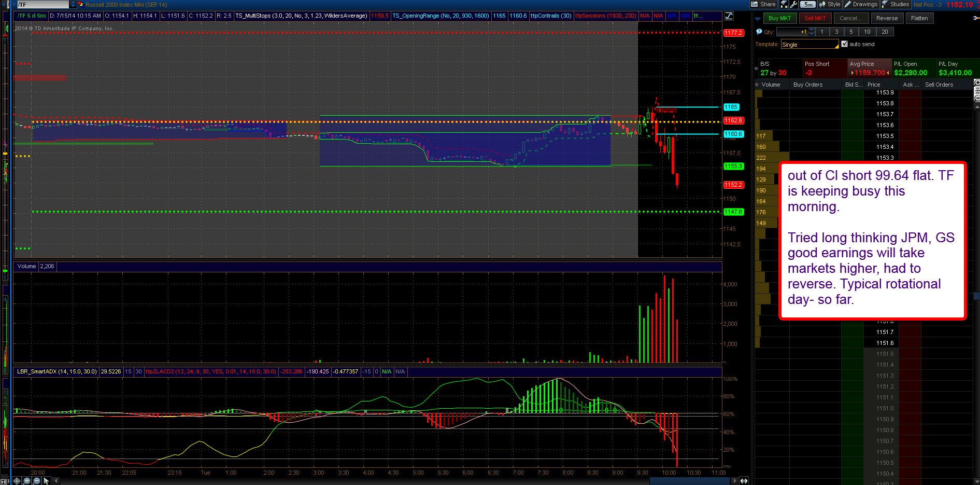This screenshot has width=980, height=485.
Task: Click the zoom out magnifier icon
Action: tap(37, 481)
